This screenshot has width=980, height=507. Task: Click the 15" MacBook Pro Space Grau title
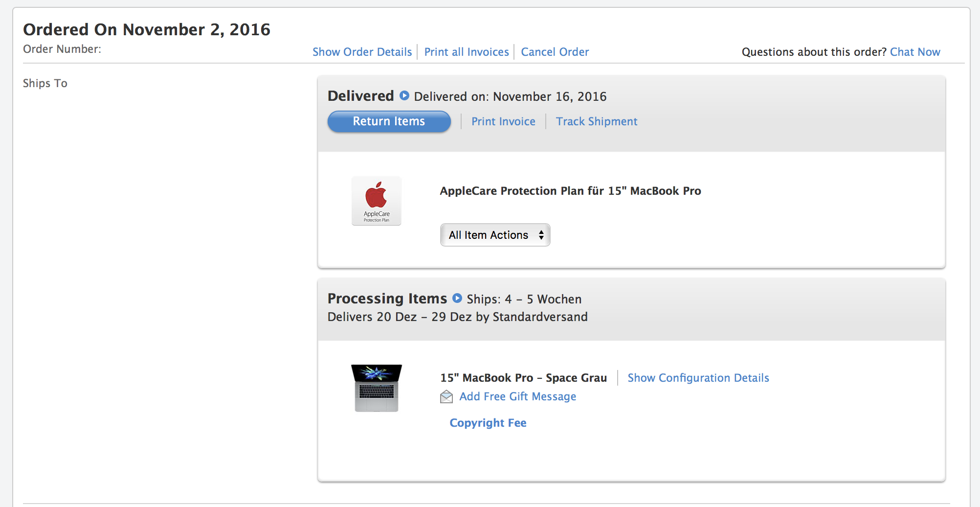523,378
